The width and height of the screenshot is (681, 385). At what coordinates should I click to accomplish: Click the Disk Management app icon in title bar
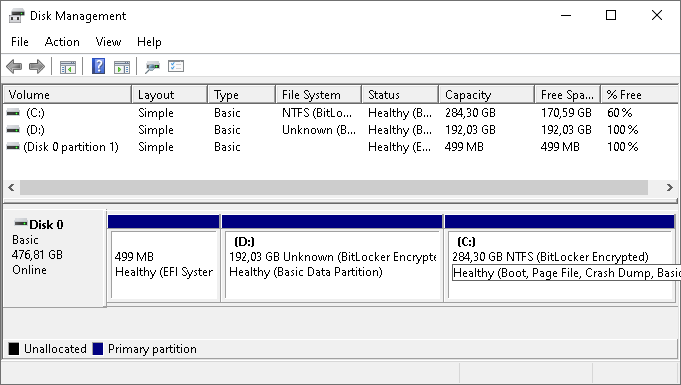(17, 16)
